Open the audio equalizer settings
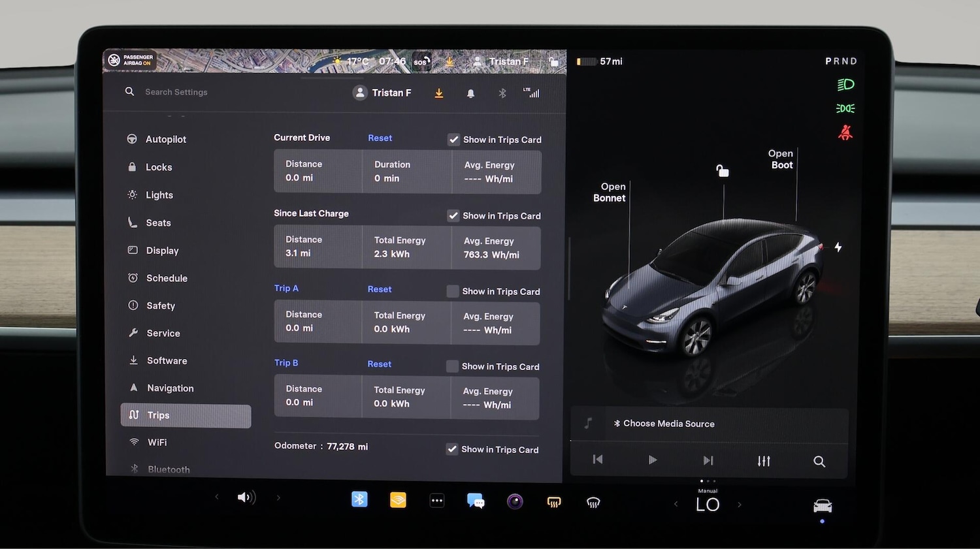The height and width of the screenshot is (549, 980). click(x=764, y=461)
